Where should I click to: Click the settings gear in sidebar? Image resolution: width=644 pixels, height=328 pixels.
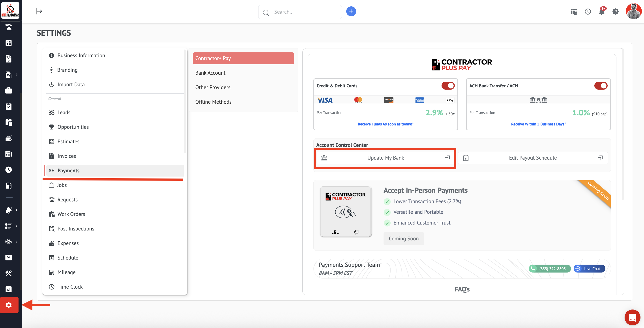(9, 305)
